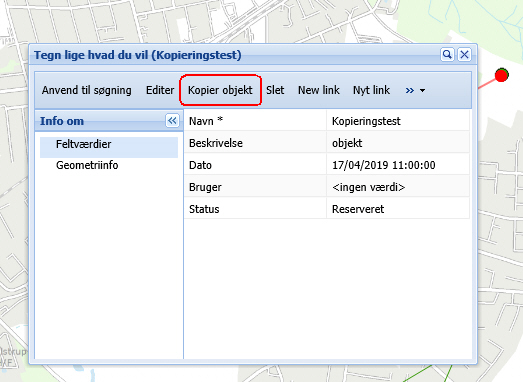Click the Kopieringstest name value cell
The image size is (523, 382).
(x=398, y=121)
